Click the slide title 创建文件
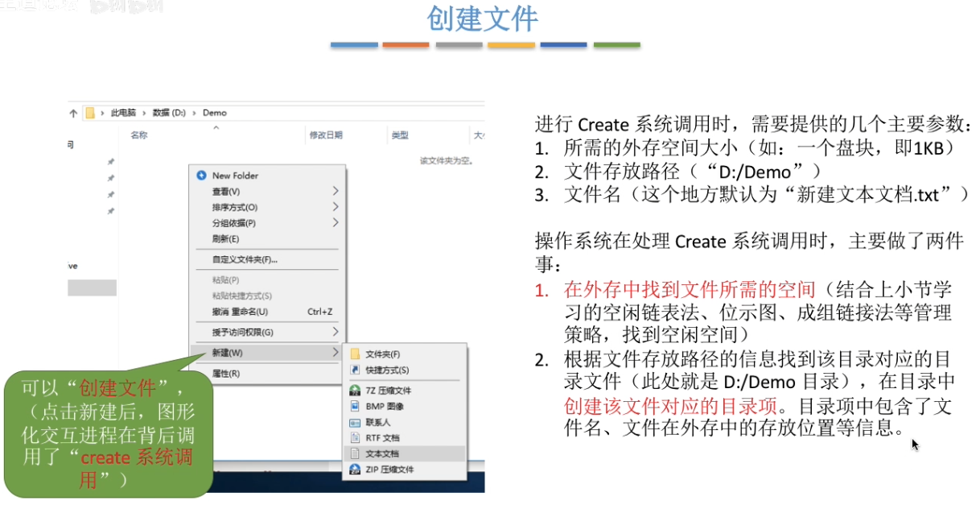The image size is (980, 513). [483, 19]
